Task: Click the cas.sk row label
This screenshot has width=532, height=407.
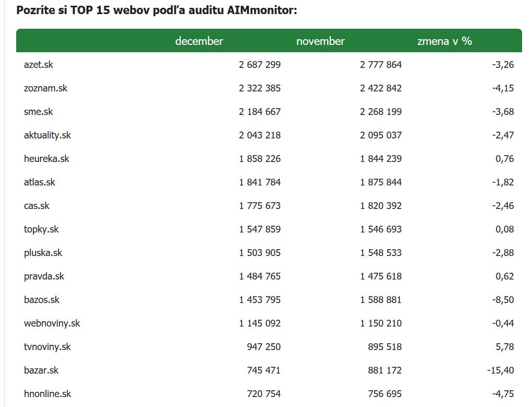Action: pos(37,206)
